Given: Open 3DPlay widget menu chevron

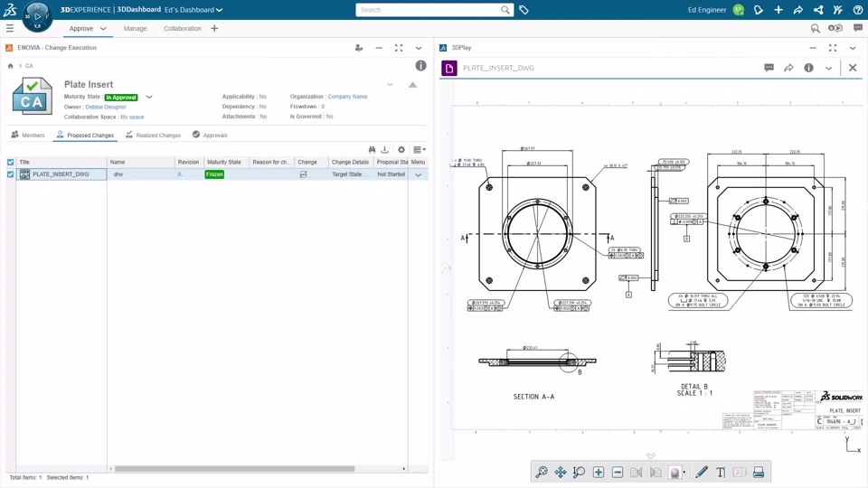Looking at the screenshot, I should [x=853, y=48].
